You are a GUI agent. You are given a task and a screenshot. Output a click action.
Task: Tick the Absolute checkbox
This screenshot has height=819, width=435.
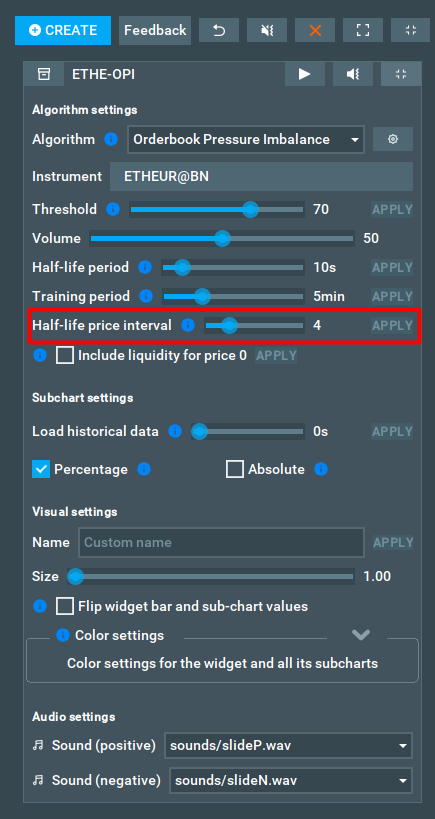[235, 469]
